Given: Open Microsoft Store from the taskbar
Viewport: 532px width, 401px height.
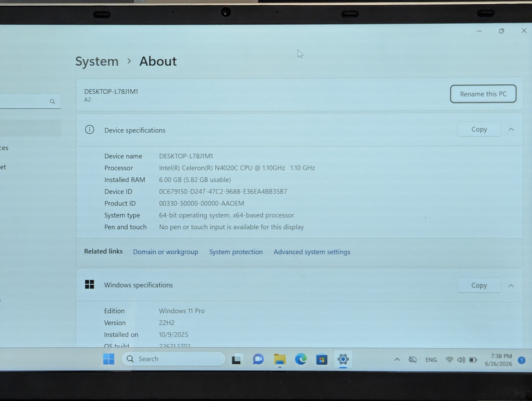Looking at the screenshot, I should (322, 359).
